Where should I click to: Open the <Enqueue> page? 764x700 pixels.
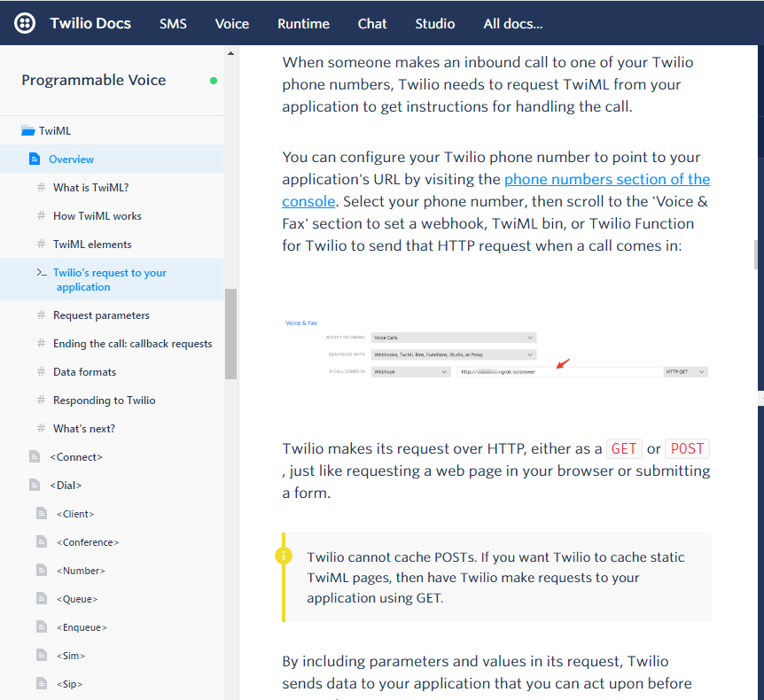[x=82, y=627]
